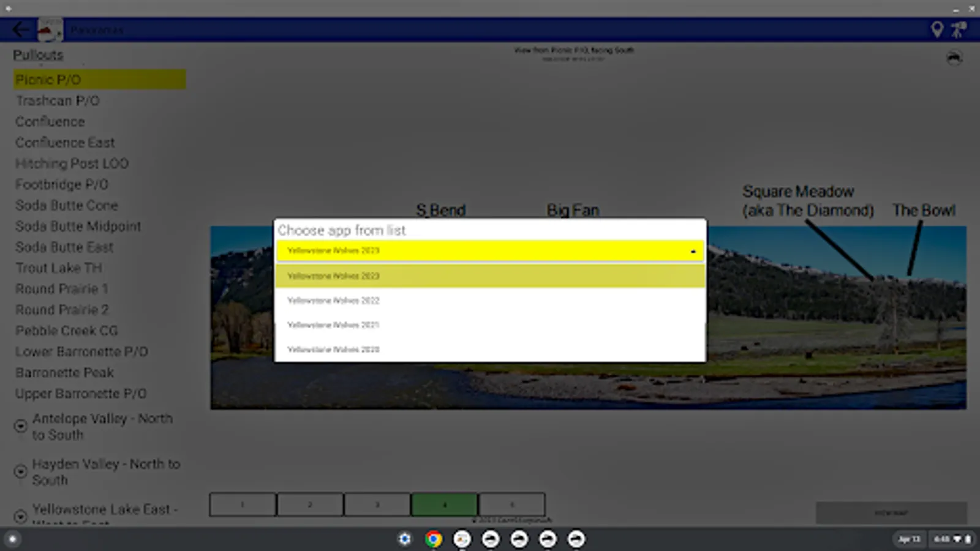Select the Trout Lake TH pullout
Viewport: 980px width, 551px height.
click(59, 268)
